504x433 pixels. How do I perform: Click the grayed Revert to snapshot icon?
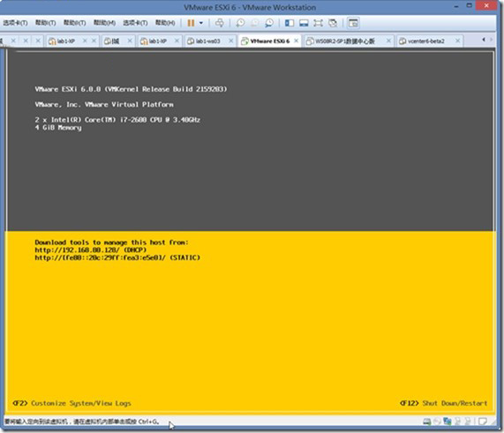[254, 23]
